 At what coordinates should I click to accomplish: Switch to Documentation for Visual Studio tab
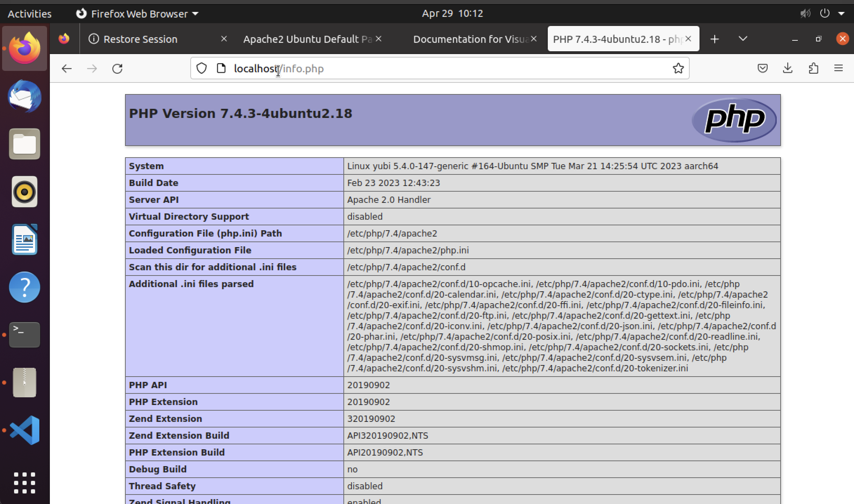pyautogui.click(x=471, y=39)
